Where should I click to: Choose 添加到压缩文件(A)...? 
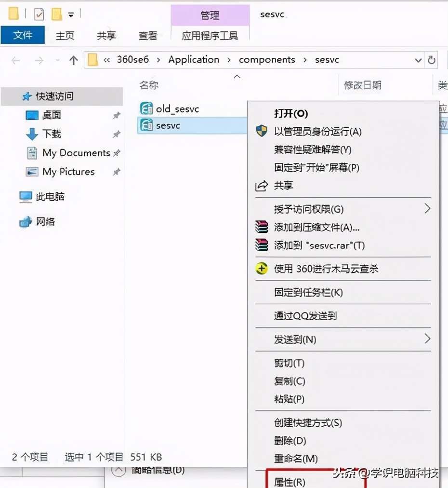coord(316,227)
